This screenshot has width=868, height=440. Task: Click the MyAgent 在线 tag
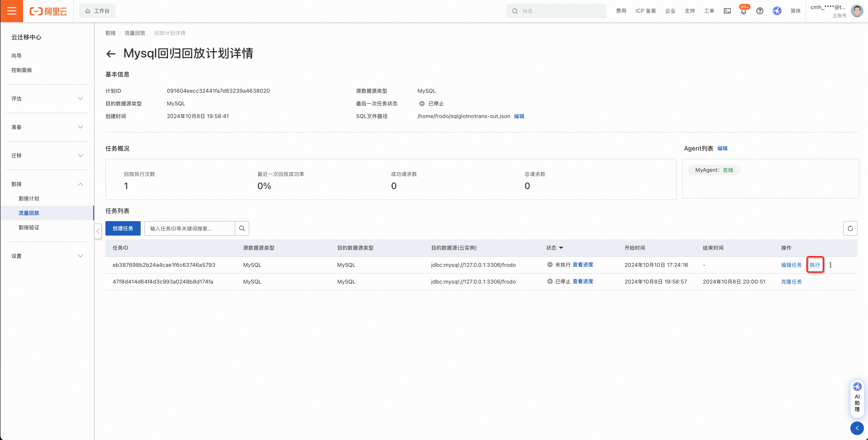(x=714, y=170)
